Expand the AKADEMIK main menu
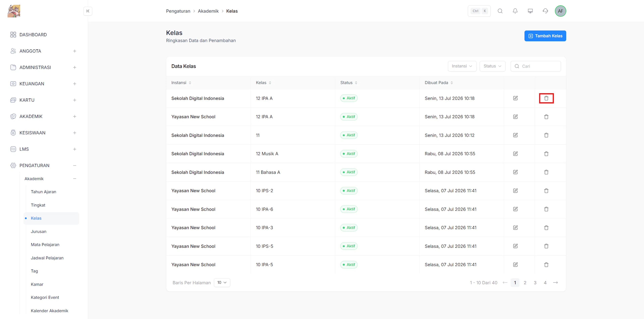This screenshot has height=319, width=644. [74, 116]
